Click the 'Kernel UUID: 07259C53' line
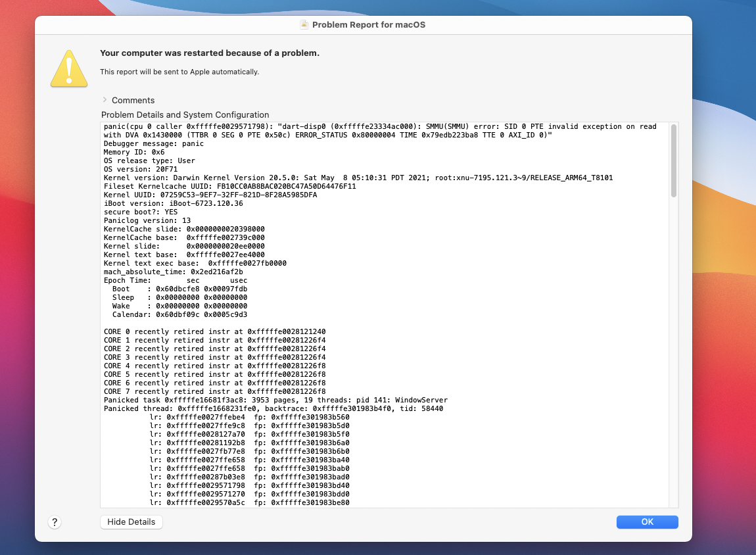The image size is (756, 555). (210, 195)
